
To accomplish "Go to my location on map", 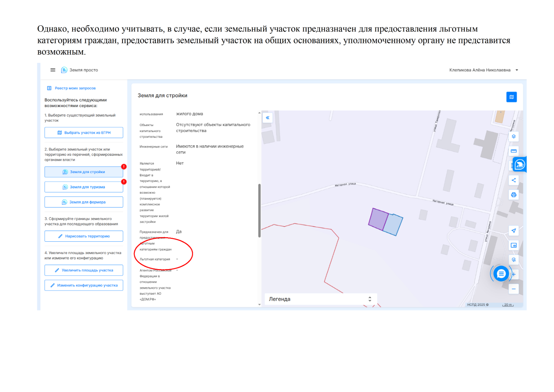I will point(513,231).
